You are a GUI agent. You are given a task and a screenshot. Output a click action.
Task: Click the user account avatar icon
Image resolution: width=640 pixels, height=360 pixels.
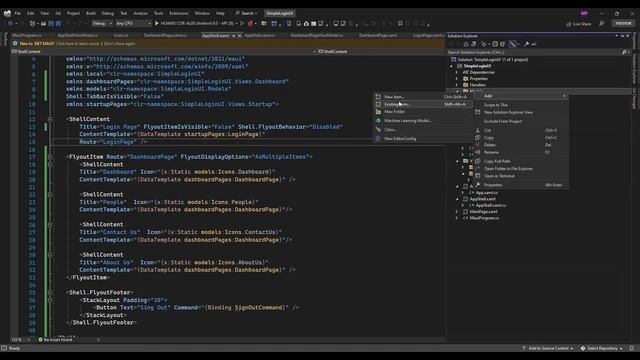(x=584, y=13)
